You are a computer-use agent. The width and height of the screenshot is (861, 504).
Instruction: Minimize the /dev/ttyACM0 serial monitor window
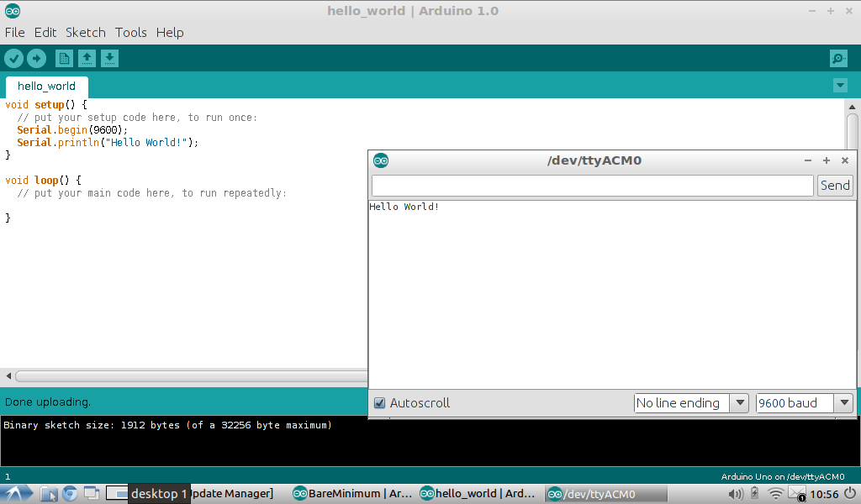coord(808,160)
